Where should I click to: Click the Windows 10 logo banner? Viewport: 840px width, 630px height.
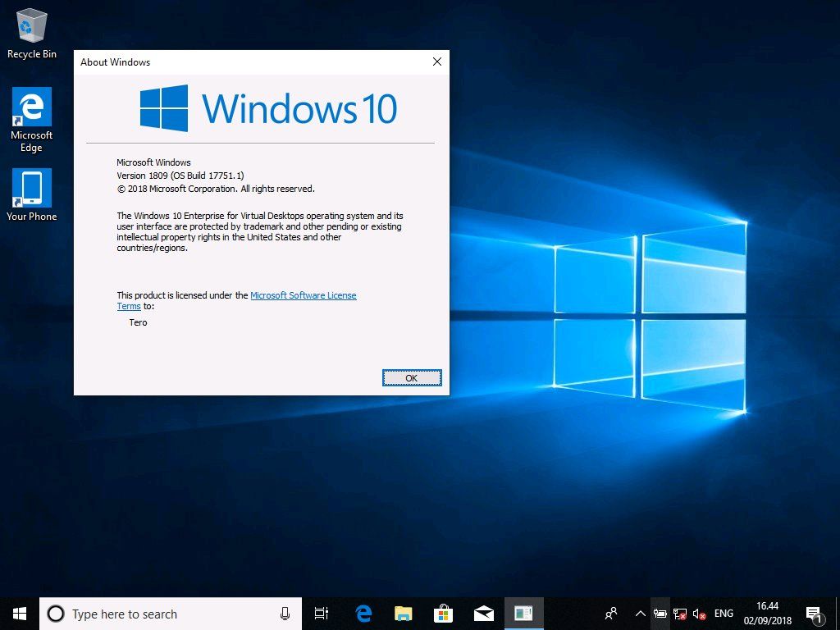point(268,108)
